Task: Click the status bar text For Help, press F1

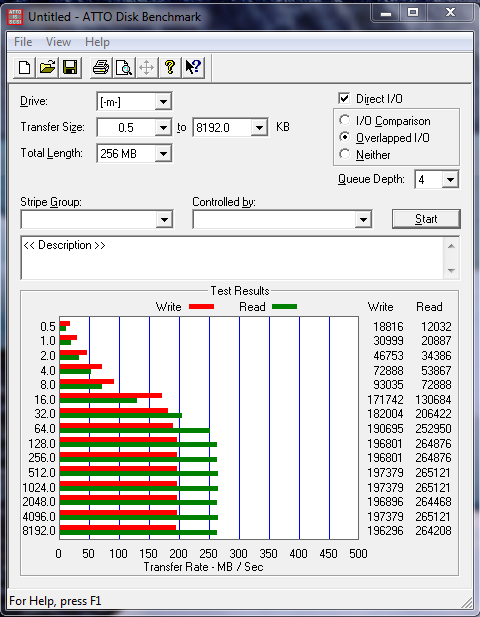Action: coord(55,601)
